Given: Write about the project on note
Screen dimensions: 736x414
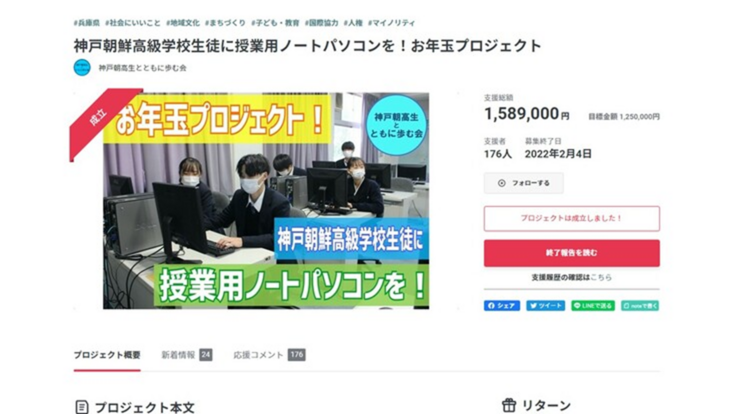Looking at the screenshot, I should tap(640, 306).
